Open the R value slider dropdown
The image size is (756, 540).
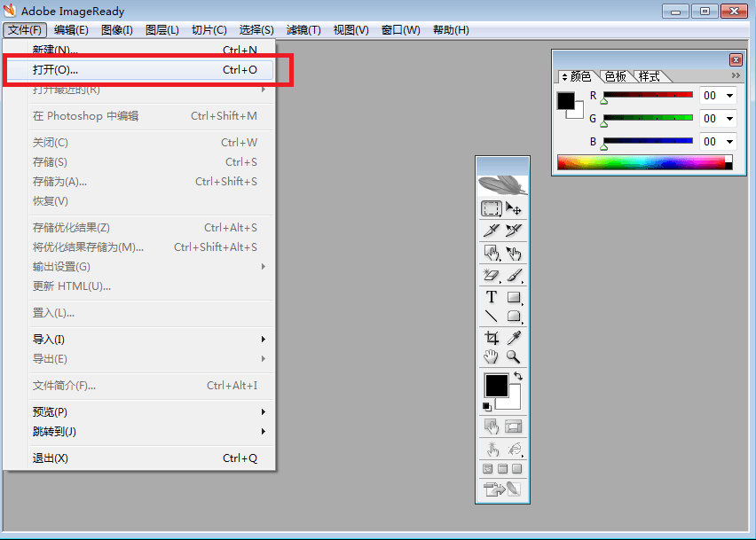click(729, 96)
